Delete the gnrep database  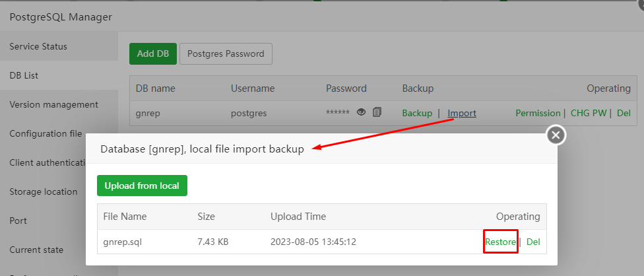click(624, 113)
